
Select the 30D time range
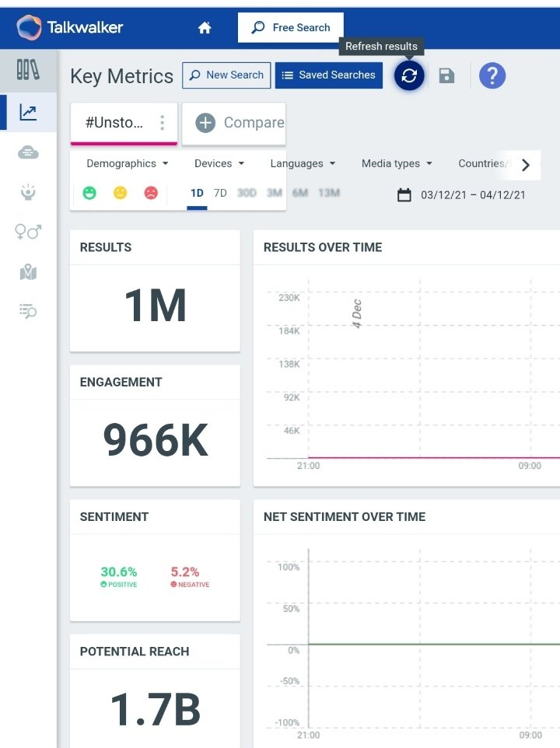coord(247,193)
